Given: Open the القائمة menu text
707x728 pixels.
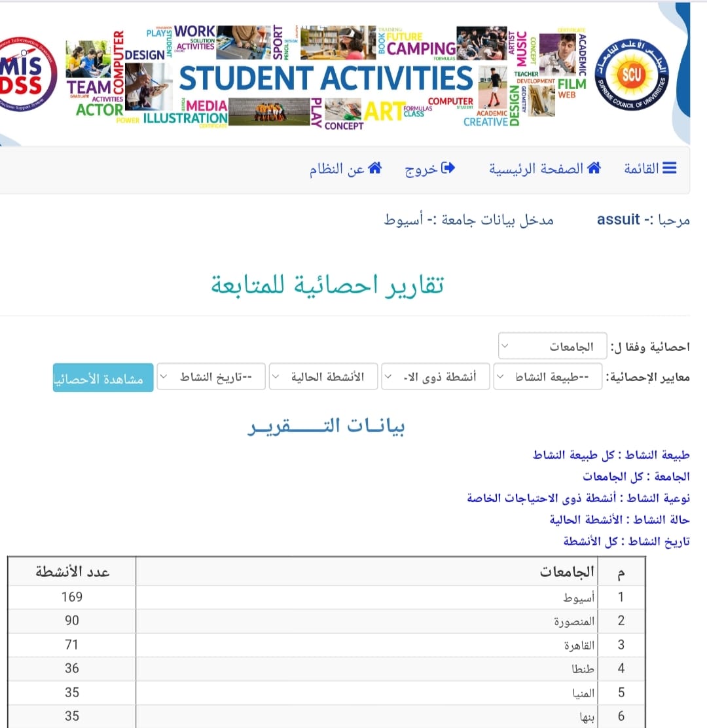Looking at the screenshot, I should pyautogui.click(x=641, y=168).
